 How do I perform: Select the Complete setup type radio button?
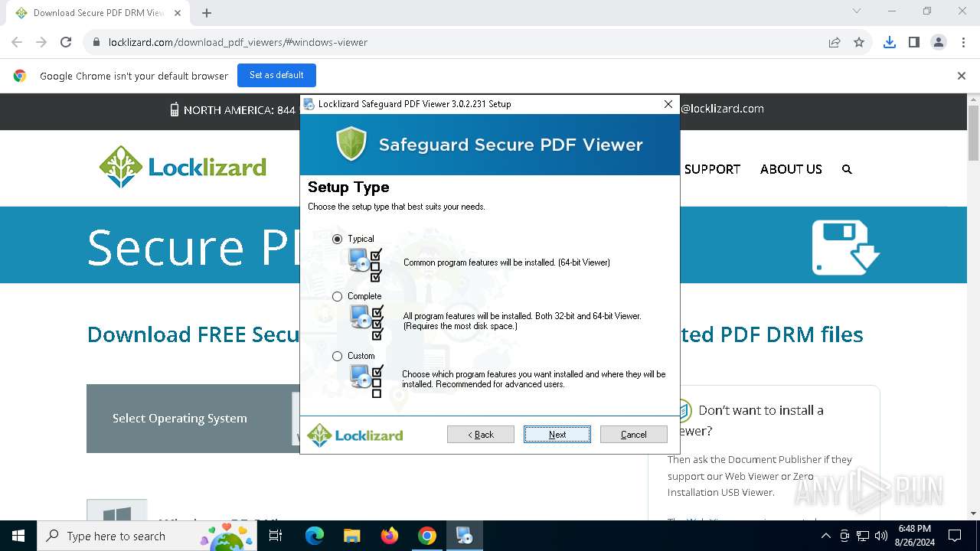[x=338, y=296]
